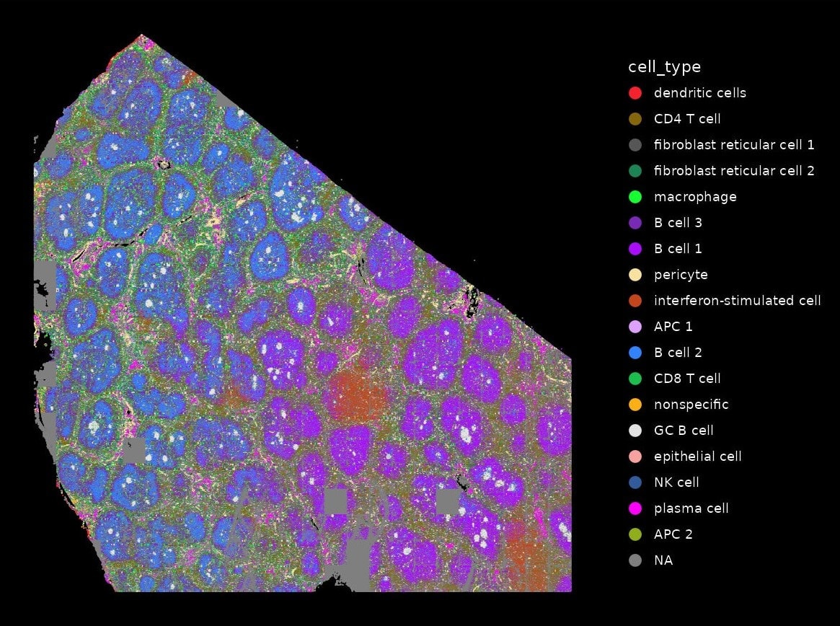The image size is (840, 626).
Task: Select the "pericyte" legend label
Action: pos(681,275)
